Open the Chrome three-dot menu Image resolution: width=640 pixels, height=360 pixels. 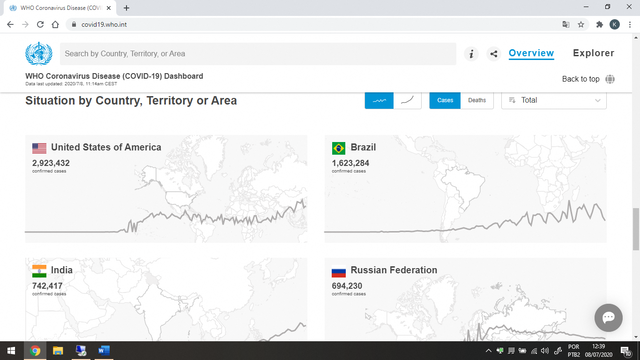(630, 24)
